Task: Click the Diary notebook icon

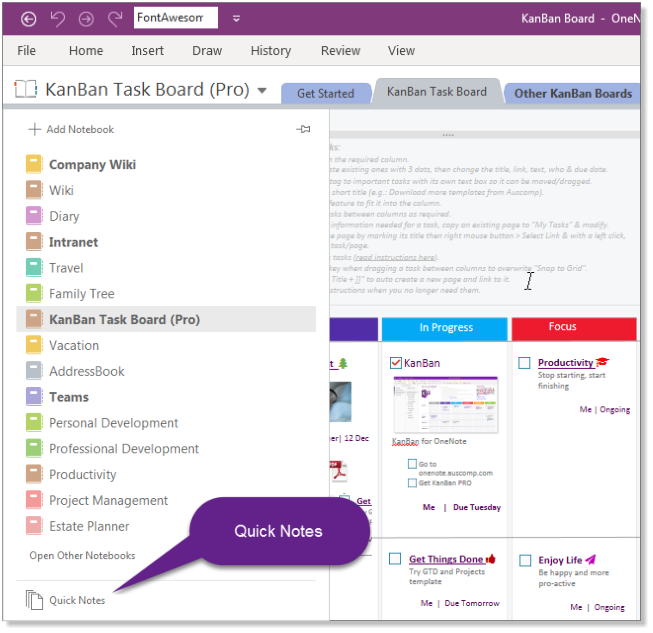Action: pyautogui.click(x=34, y=216)
